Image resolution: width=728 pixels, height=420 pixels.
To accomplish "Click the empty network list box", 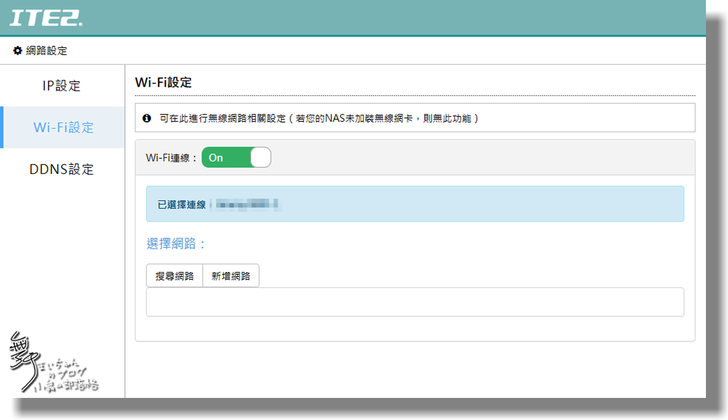I will click(415, 302).
